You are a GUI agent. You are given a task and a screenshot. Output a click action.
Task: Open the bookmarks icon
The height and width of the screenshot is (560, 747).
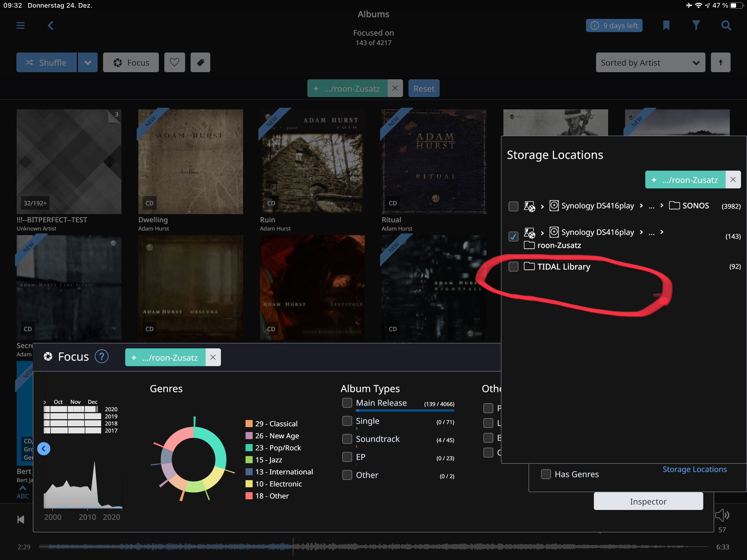point(666,25)
